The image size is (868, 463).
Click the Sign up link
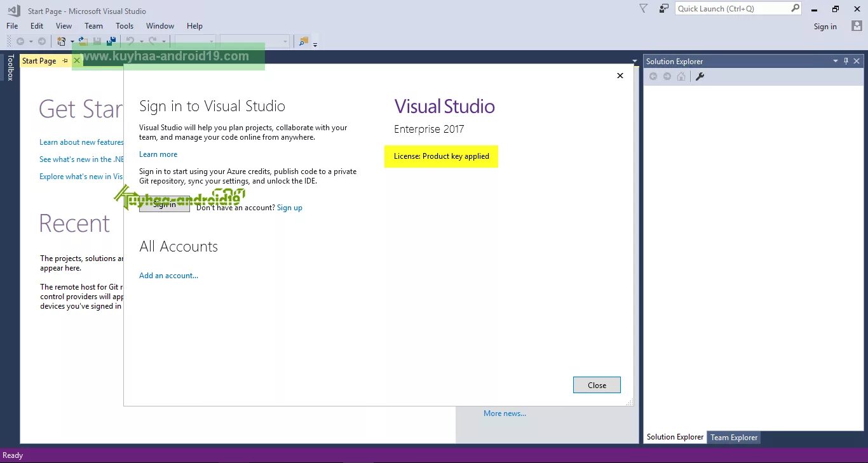(290, 208)
